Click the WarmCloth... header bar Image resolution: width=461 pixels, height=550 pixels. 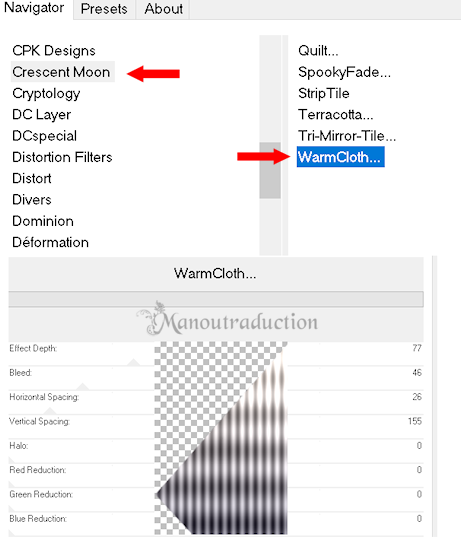click(216, 274)
